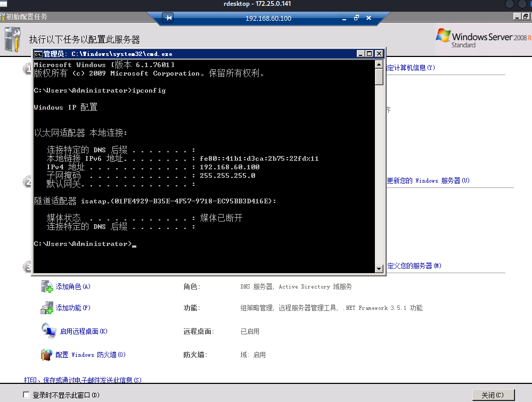
Task: Click cmd scrollbar up arrow
Action: [379, 64]
